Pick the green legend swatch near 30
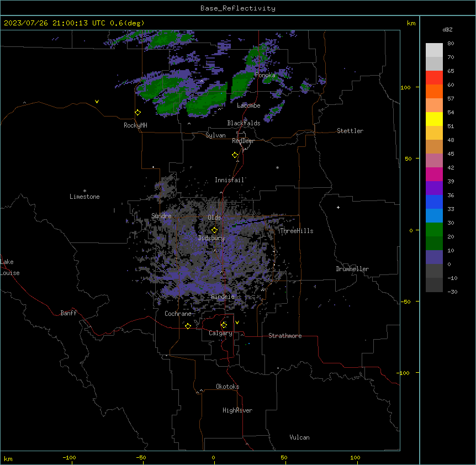Viewport: 476px width, 465px height. pos(434,230)
